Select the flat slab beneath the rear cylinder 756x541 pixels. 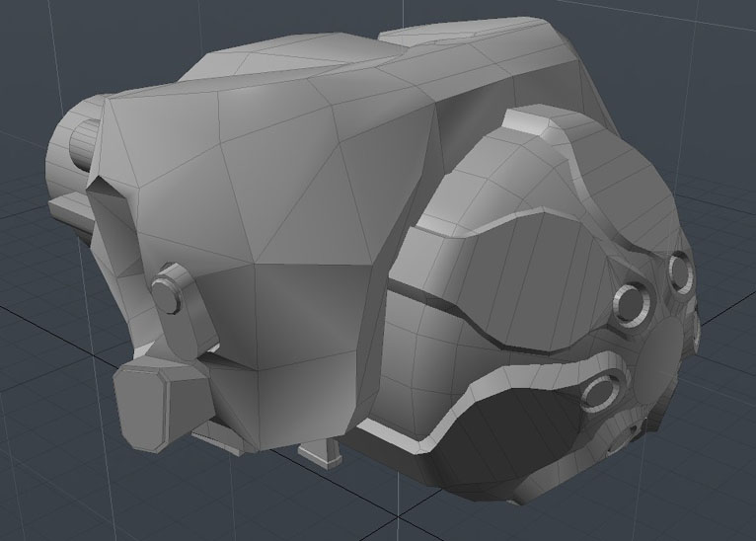click(x=71, y=207)
